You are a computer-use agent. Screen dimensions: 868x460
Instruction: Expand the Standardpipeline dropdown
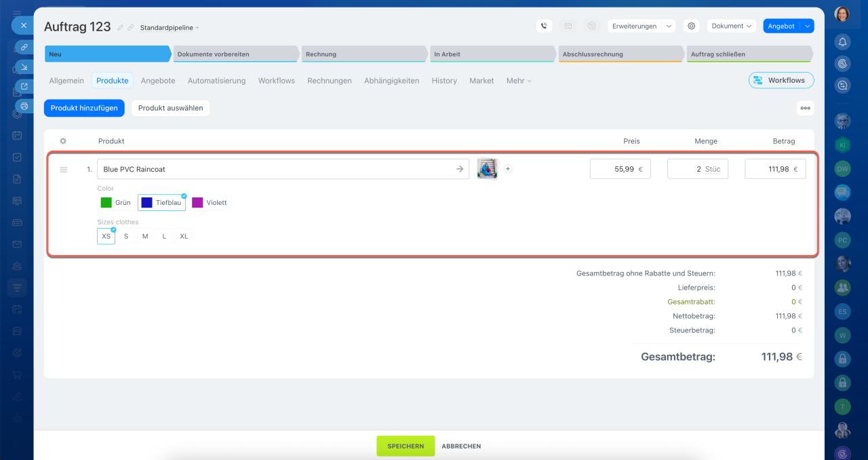click(170, 28)
